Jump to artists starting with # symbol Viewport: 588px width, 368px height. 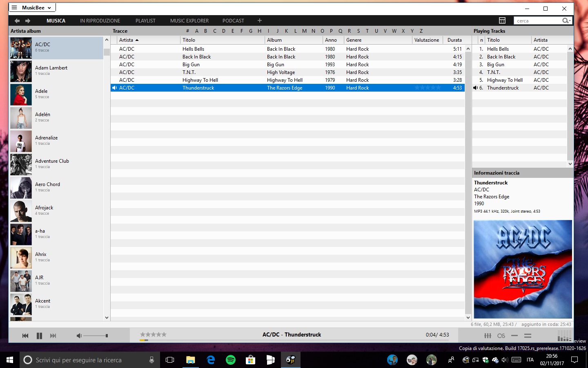pos(187,31)
